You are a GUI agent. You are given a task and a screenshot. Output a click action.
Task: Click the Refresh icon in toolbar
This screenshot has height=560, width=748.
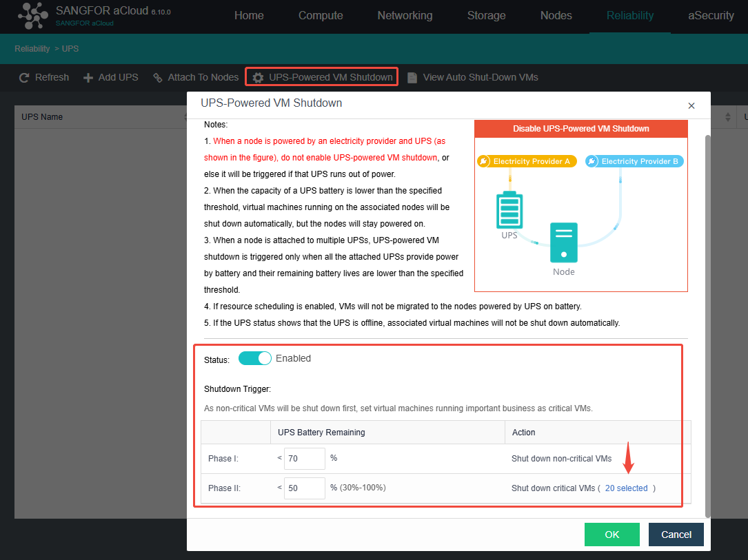(x=24, y=78)
